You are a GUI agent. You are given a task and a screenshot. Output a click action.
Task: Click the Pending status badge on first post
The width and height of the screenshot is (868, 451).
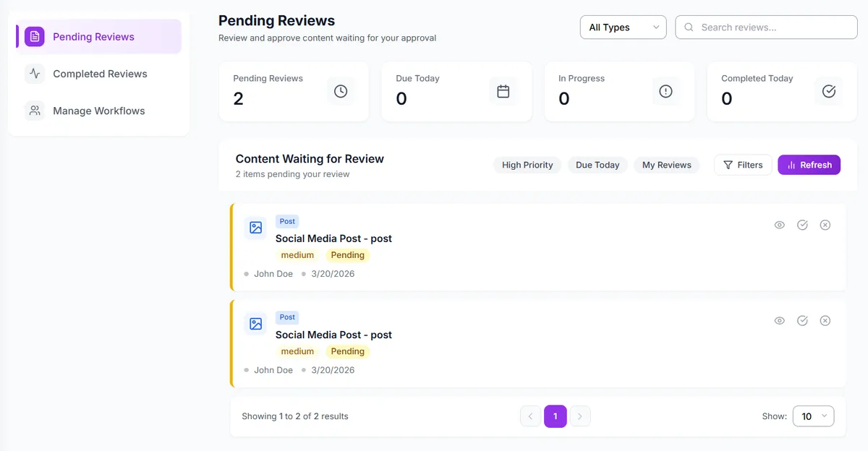click(347, 254)
